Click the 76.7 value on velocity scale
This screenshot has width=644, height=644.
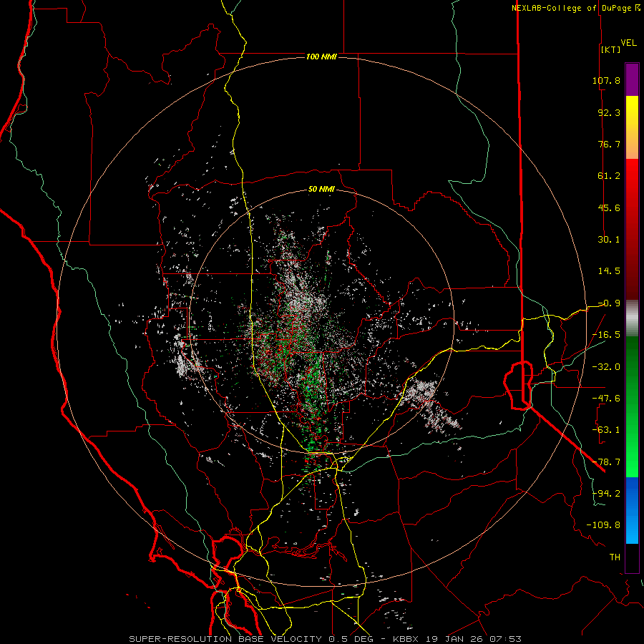click(x=609, y=144)
